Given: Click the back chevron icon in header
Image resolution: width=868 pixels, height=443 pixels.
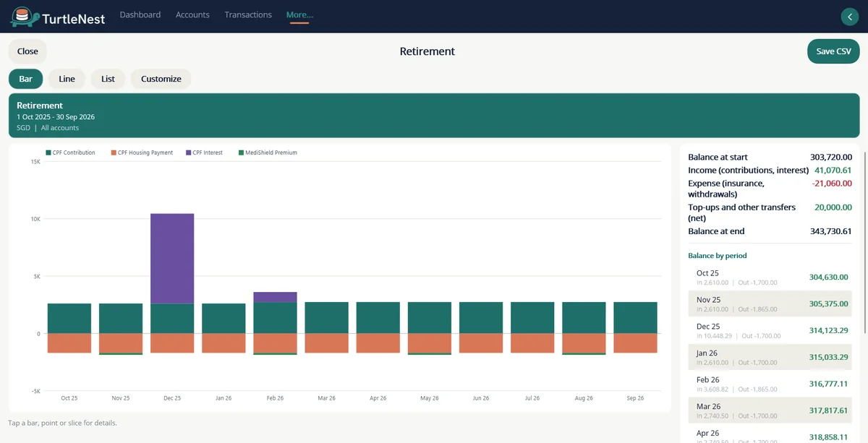Looking at the screenshot, I should pos(850,17).
